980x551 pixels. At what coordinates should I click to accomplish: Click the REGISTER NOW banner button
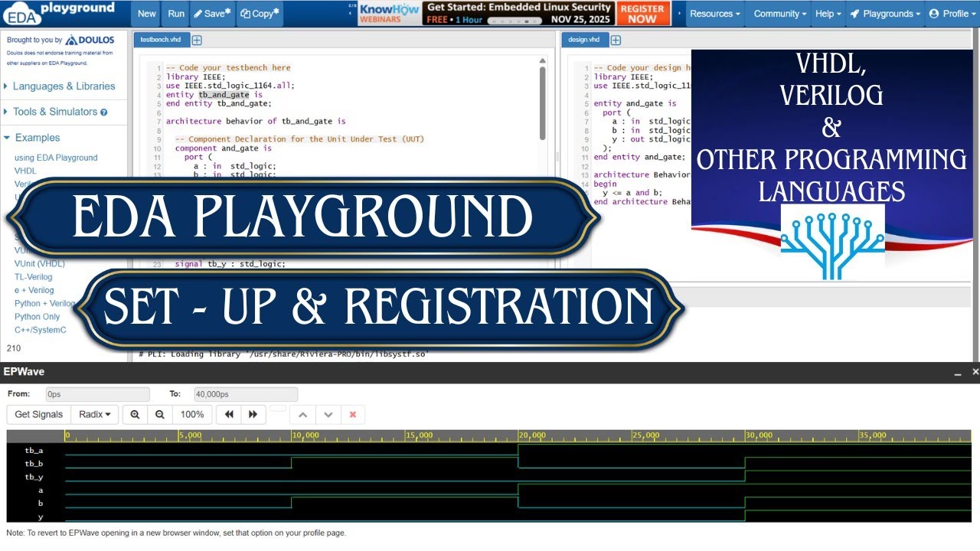point(642,13)
